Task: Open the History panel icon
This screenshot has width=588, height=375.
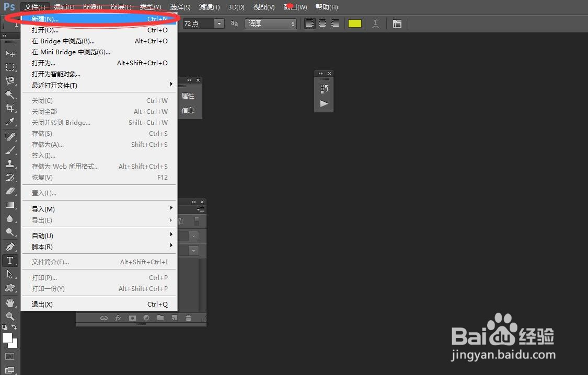Action: [324, 89]
